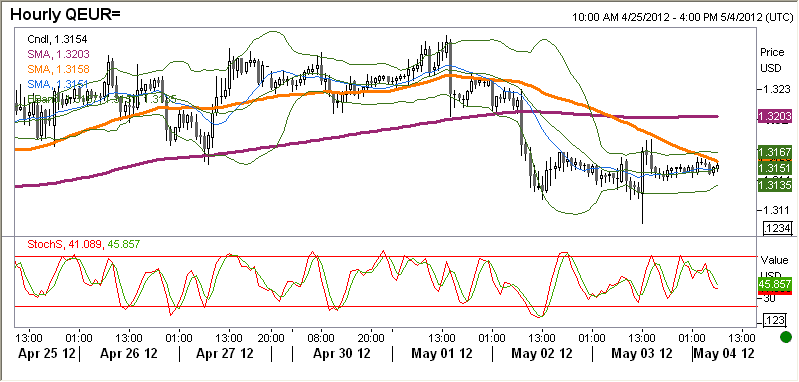Click the 08:00 time axis label
The width and height of the screenshot is (799, 382).
[x=322, y=337]
